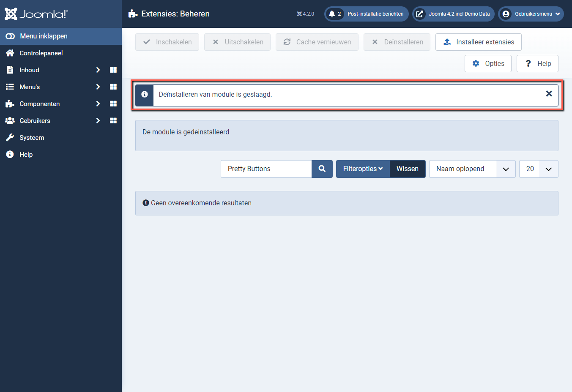Open the Menu's dashboard grid icon
This screenshot has width=572, height=392.
tap(113, 87)
